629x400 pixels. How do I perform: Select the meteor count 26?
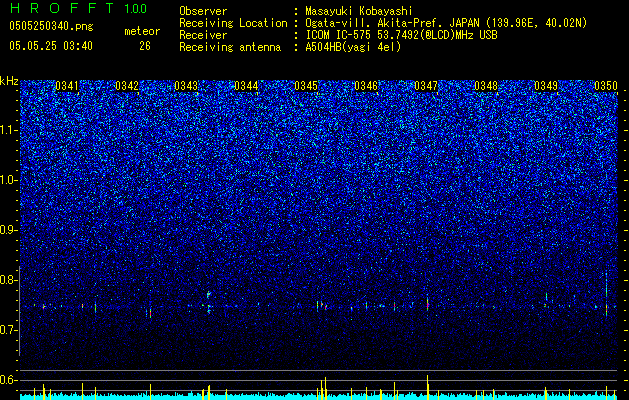pyautogui.click(x=145, y=46)
